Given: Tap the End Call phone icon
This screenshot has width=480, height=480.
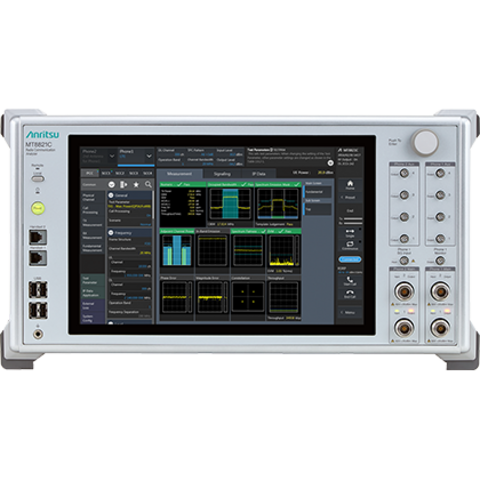Looking at the screenshot, I should (350, 294).
